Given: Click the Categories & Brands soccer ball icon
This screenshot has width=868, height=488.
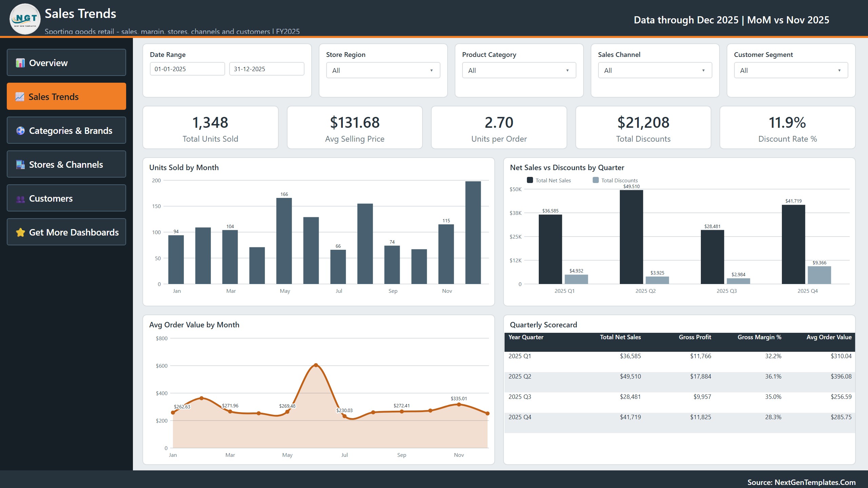Looking at the screenshot, I should coord(20,130).
